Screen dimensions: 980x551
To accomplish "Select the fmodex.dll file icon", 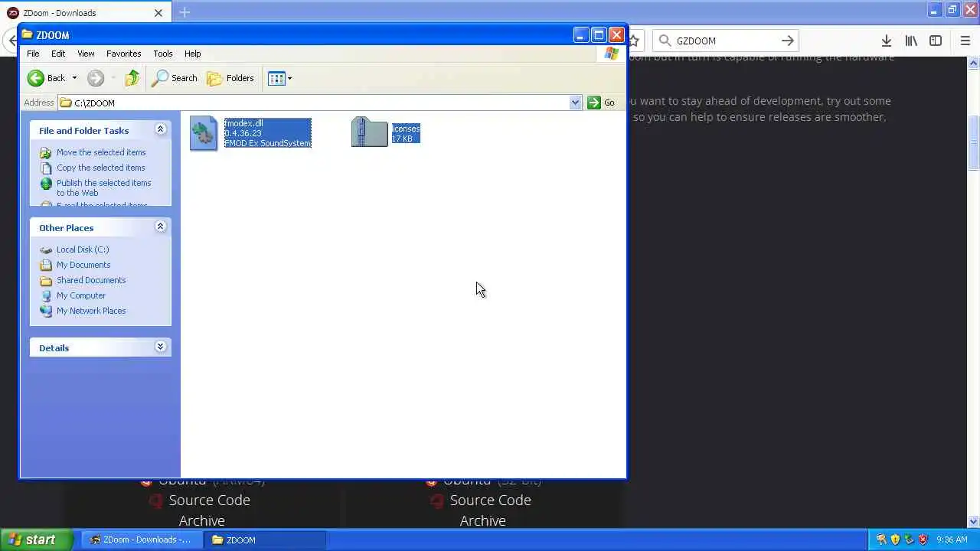I will pyautogui.click(x=204, y=132).
